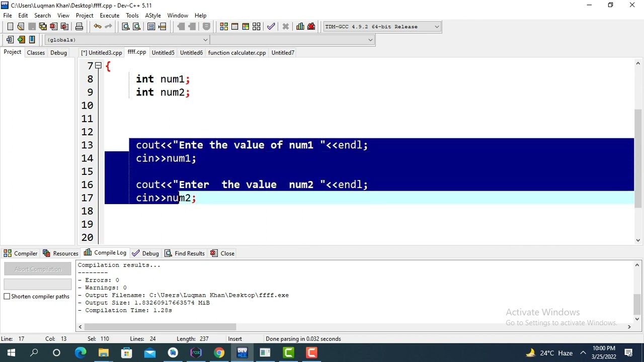This screenshot has width=644, height=362.
Task: Open the Project menu
Action: 85,16
